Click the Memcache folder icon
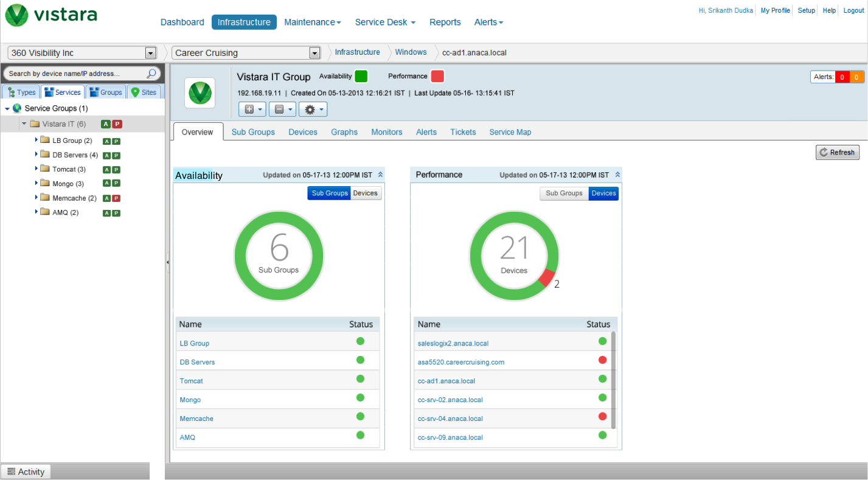Screen dimensions: 868x480 point(45,198)
